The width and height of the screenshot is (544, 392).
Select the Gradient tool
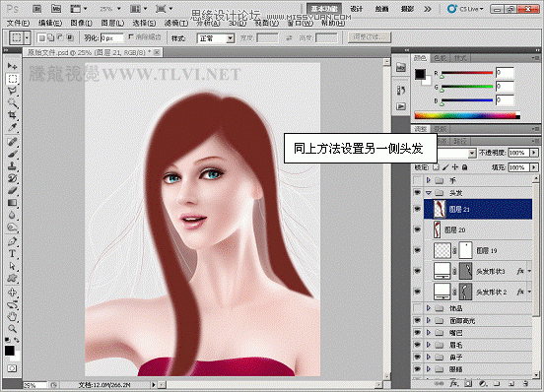pos(12,203)
